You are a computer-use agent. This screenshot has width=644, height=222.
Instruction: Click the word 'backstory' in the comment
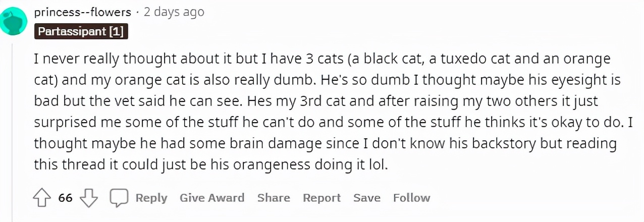[x=498, y=143]
